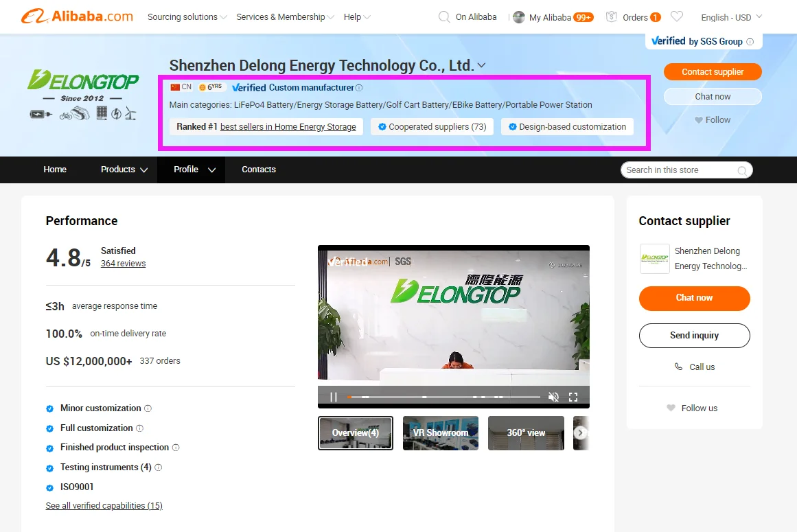Open the English - USD language selector
797x532 pixels.
731,17
